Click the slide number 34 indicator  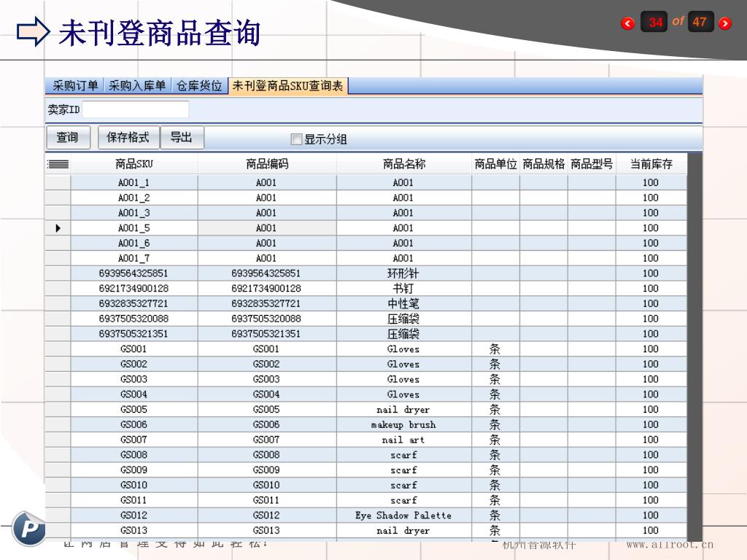click(654, 21)
